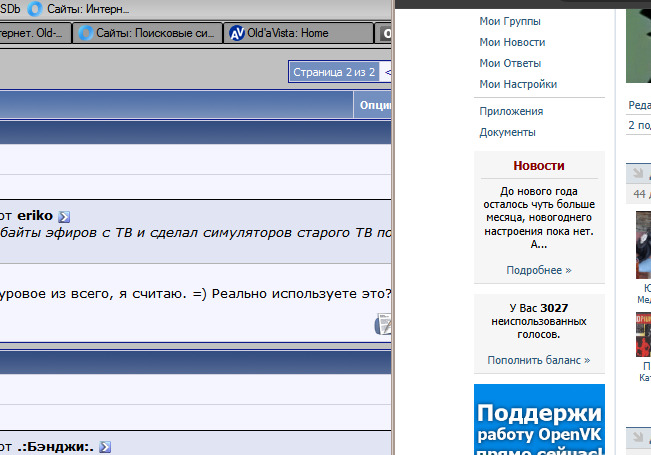Click the view-post arrow icon beside eriko

[64, 217]
